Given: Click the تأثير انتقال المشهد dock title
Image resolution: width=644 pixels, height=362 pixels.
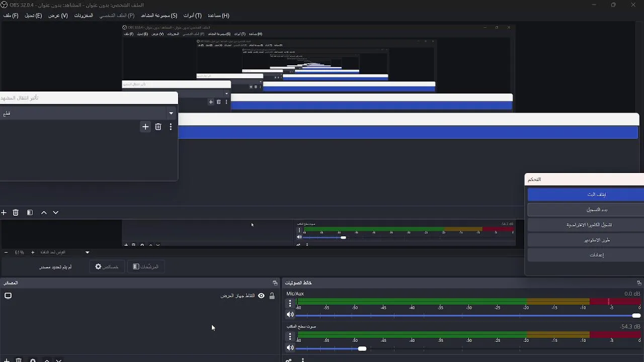Looking at the screenshot, I should pyautogui.click(x=19, y=98).
